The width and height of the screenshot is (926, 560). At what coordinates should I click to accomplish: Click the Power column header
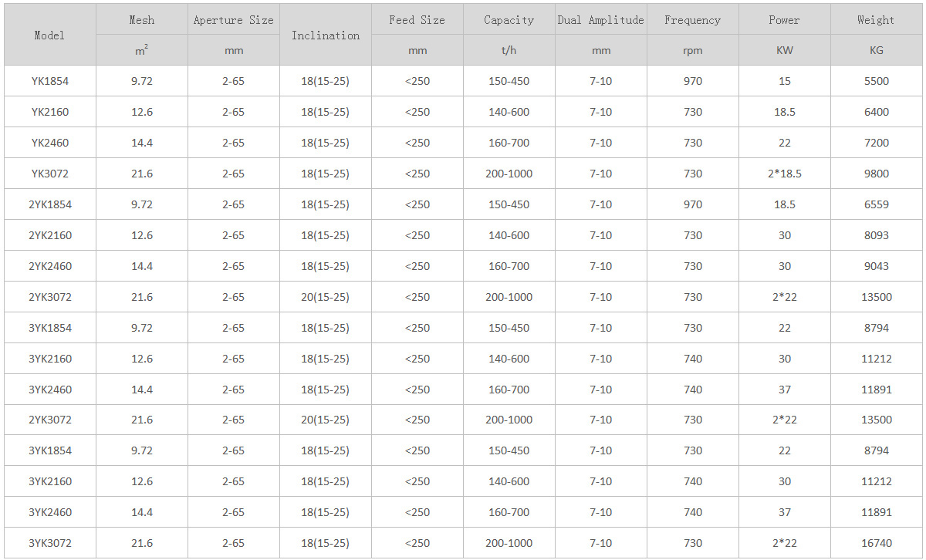click(x=784, y=20)
